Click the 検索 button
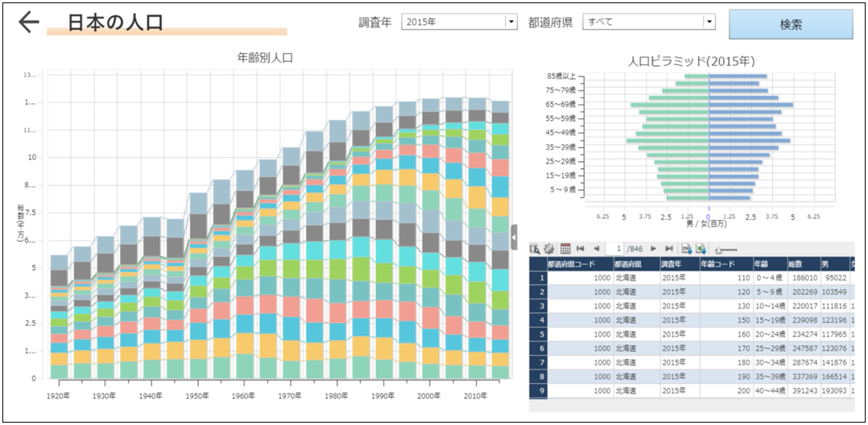The image size is (868, 425). point(791,24)
